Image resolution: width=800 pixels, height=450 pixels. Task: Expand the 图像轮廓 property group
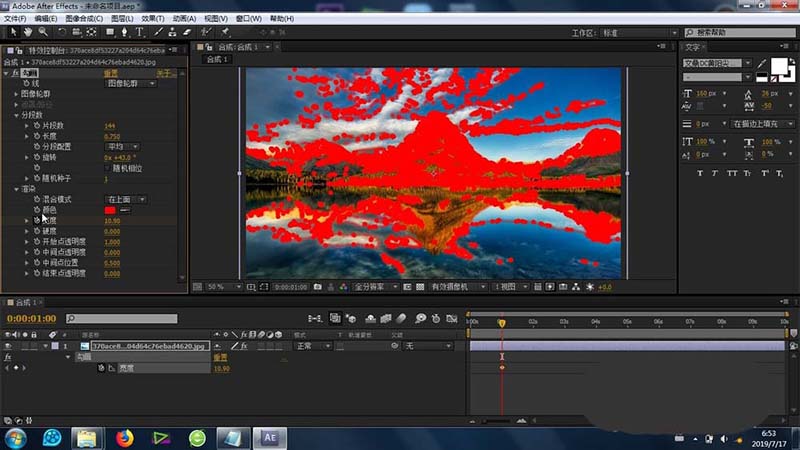(17, 94)
